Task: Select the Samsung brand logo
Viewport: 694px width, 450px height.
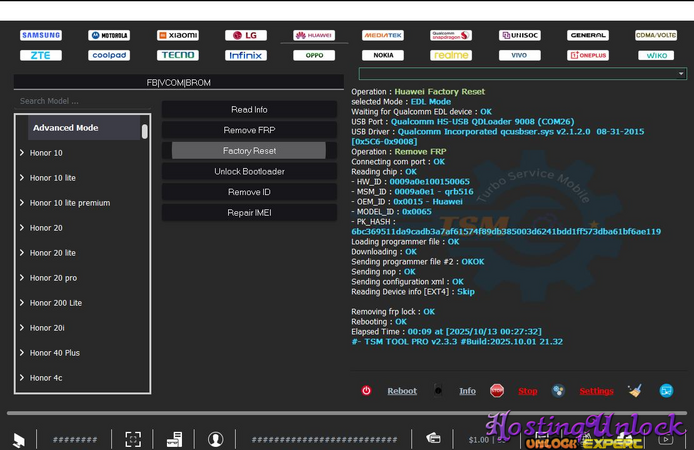Action: [x=40, y=35]
